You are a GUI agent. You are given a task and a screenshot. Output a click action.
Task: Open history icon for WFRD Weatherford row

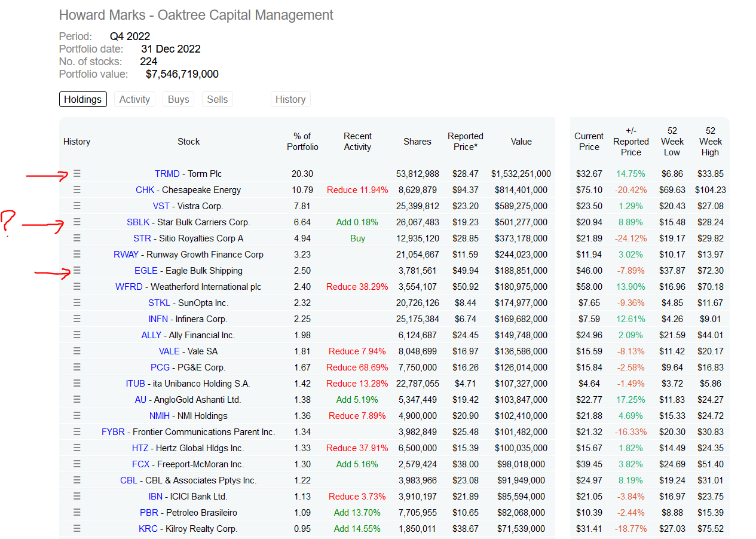[x=76, y=286]
